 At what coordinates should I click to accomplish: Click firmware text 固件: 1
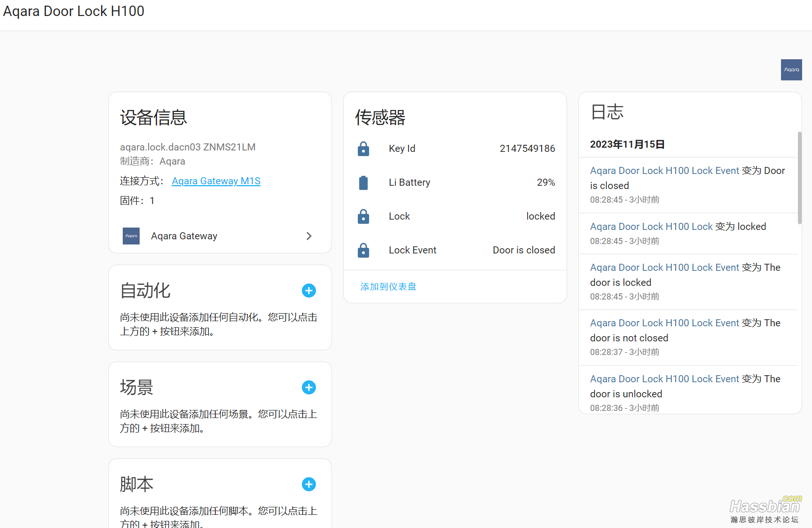click(x=137, y=201)
